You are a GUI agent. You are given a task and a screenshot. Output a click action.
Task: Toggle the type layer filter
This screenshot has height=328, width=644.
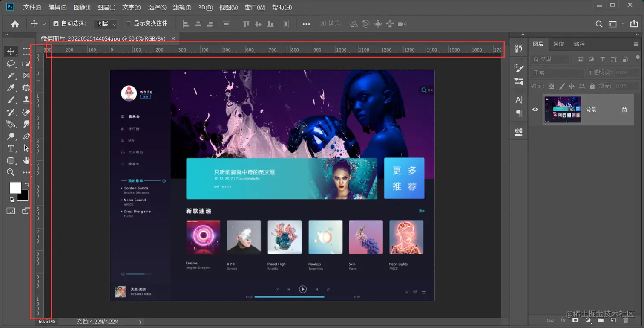[602, 59]
